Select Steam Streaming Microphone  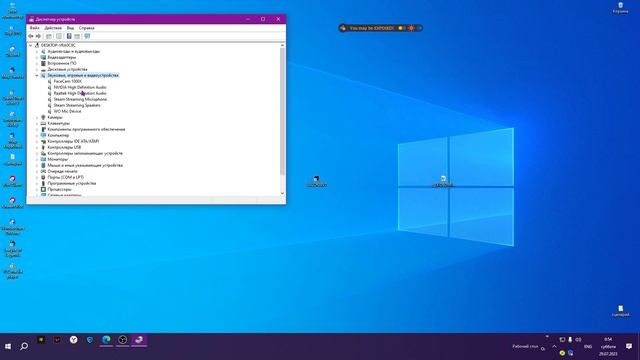click(x=80, y=99)
